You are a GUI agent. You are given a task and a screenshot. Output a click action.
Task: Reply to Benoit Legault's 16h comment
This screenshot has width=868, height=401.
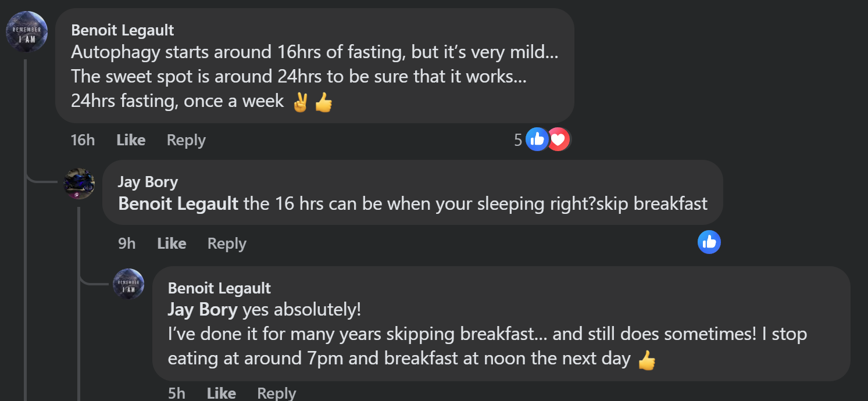point(186,140)
